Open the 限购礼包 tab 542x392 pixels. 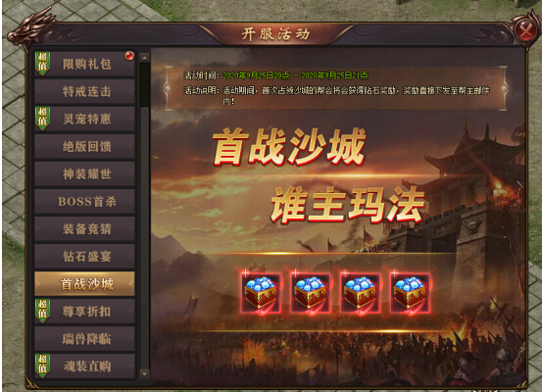[x=84, y=64]
